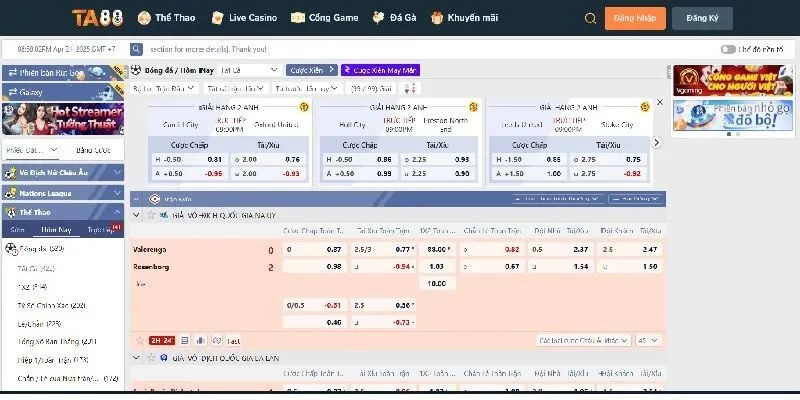Click the coin icon on Hull City match card

pyautogui.click(x=472, y=106)
